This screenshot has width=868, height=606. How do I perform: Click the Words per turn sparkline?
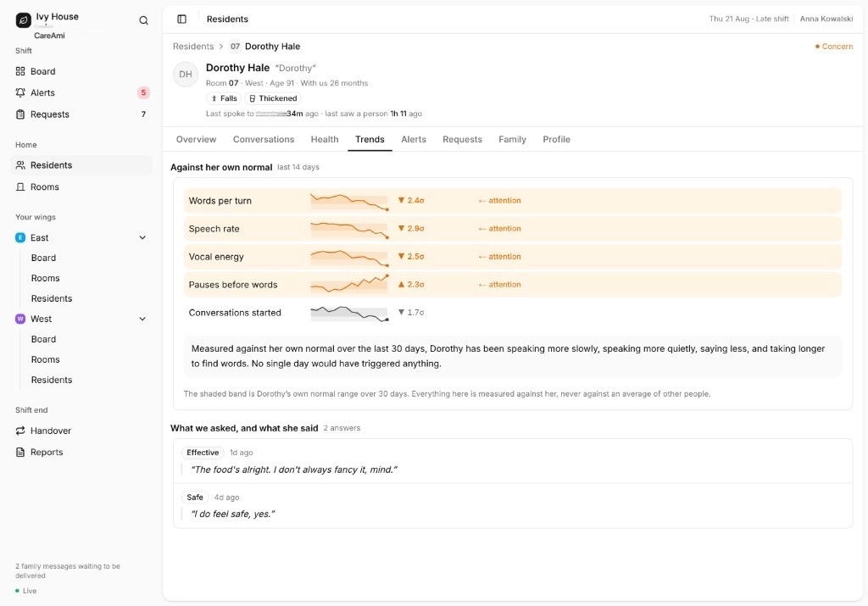click(349, 202)
